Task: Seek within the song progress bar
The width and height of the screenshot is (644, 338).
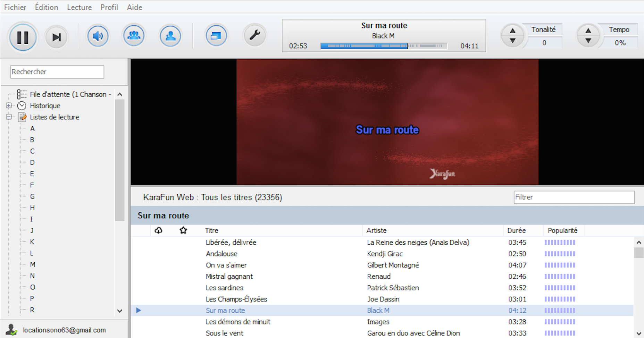Action: pyautogui.click(x=384, y=46)
